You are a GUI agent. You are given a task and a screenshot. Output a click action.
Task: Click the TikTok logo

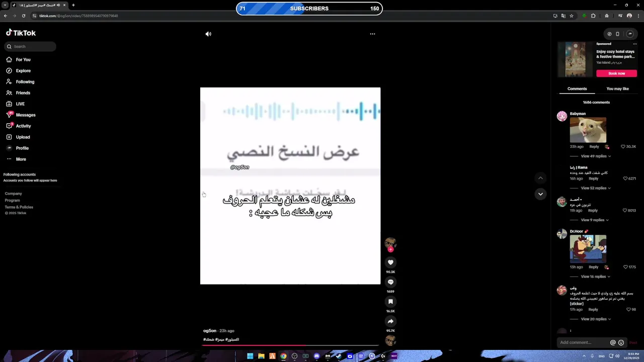tap(21, 33)
